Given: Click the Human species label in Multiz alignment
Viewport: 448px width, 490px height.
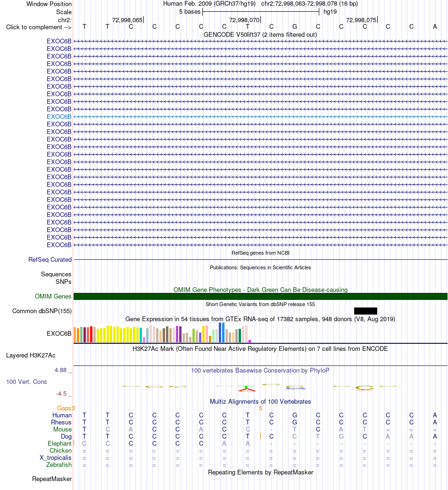Looking at the screenshot, I should [62, 415].
